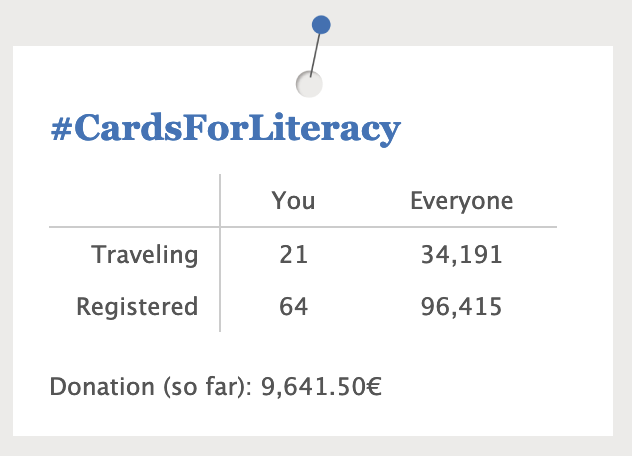Screen dimensions: 632x456
Task: Click the Registered row label
Action: point(137,306)
